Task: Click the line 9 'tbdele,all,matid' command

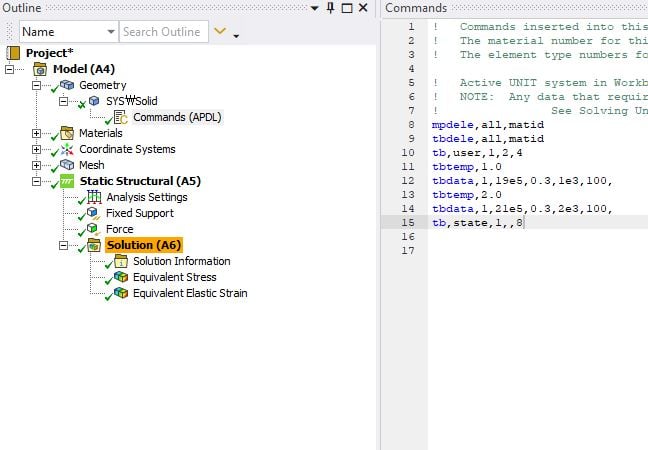Action: coord(488,139)
